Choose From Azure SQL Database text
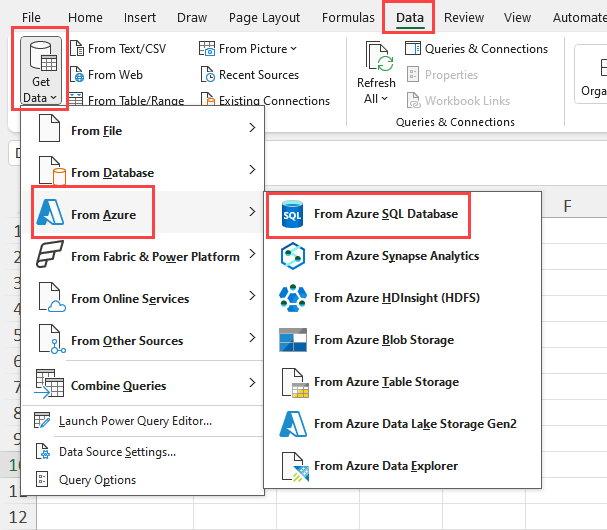This screenshot has width=607, height=530. coord(386,214)
